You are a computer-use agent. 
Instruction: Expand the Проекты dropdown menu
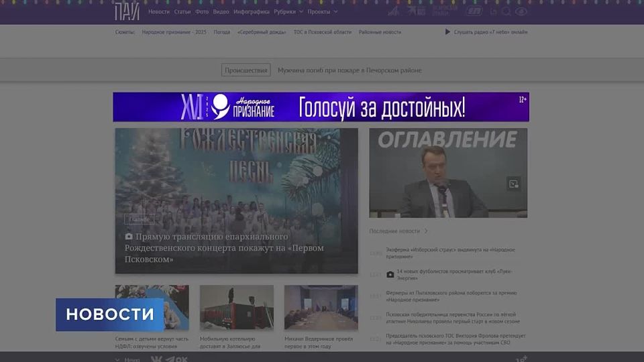[323, 11]
